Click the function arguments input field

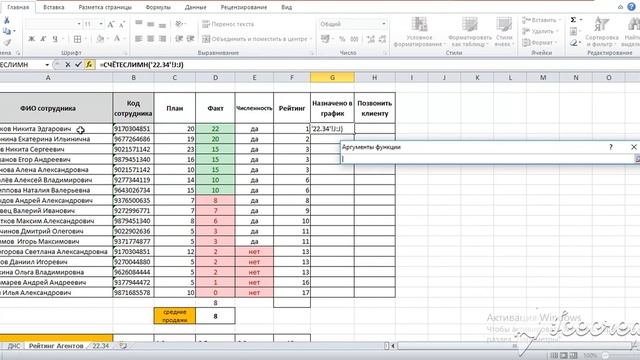(488, 159)
